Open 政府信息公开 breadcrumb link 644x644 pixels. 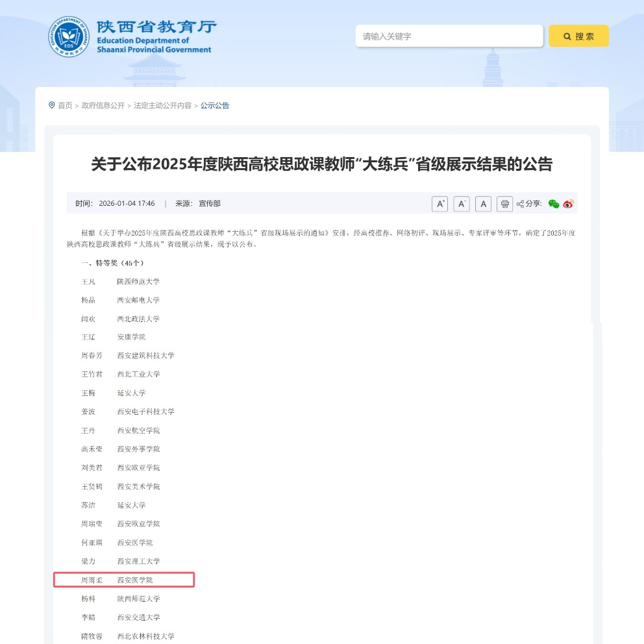[x=103, y=106]
